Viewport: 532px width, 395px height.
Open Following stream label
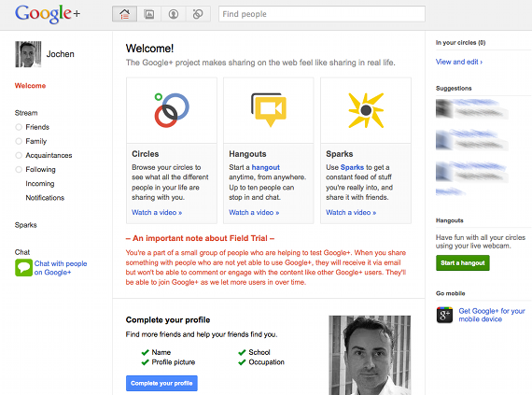pos(40,169)
